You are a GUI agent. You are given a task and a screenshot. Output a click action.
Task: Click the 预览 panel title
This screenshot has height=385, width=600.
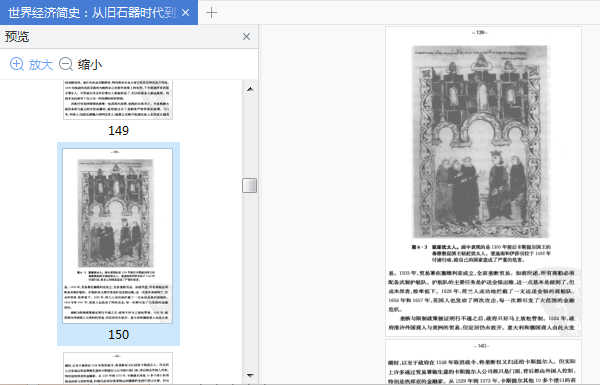pyautogui.click(x=17, y=37)
